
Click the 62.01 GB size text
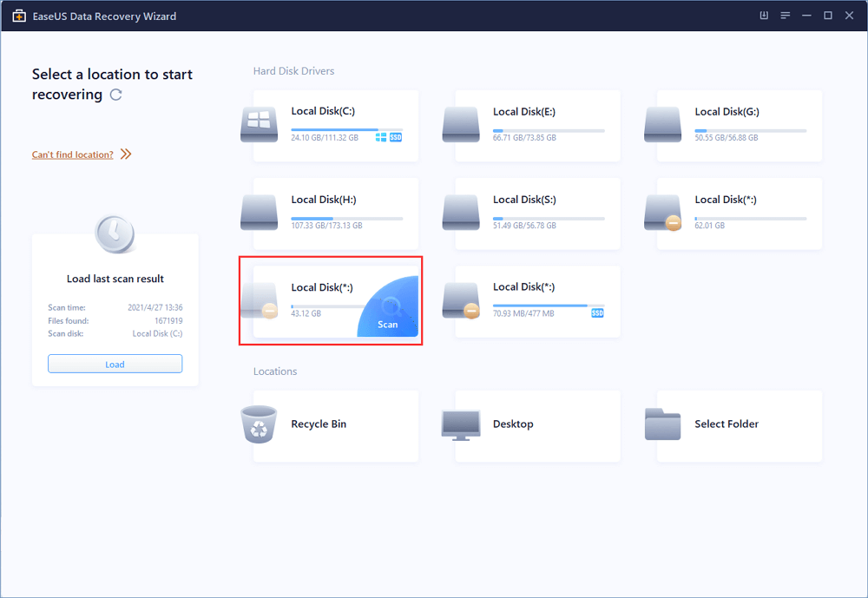(x=710, y=226)
